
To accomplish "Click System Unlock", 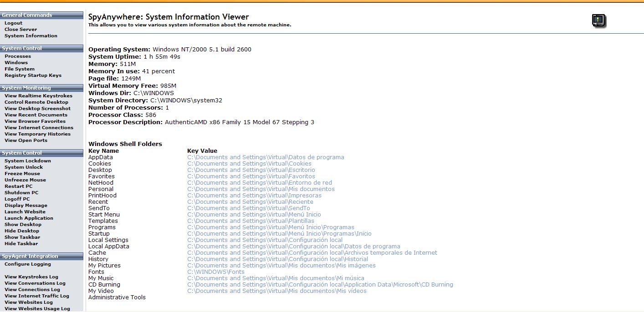I will tap(24, 167).
